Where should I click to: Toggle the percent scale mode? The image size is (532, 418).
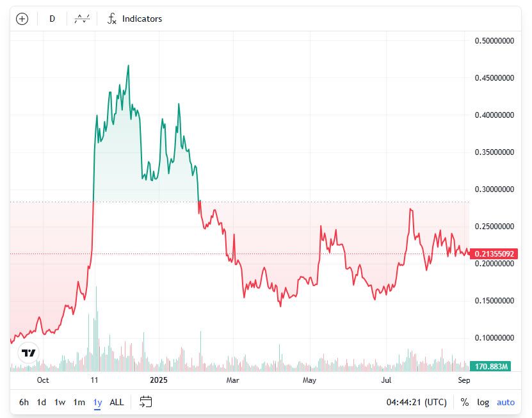pyautogui.click(x=465, y=402)
